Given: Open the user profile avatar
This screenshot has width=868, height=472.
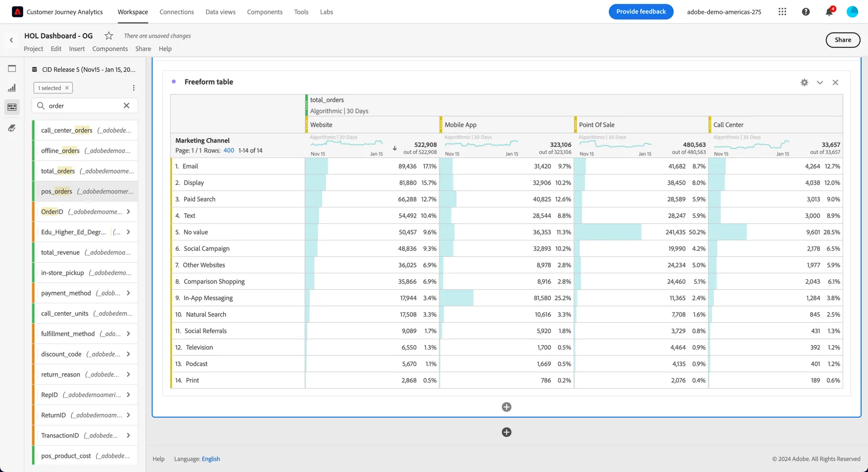Looking at the screenshot, I should tap(852, 12).
